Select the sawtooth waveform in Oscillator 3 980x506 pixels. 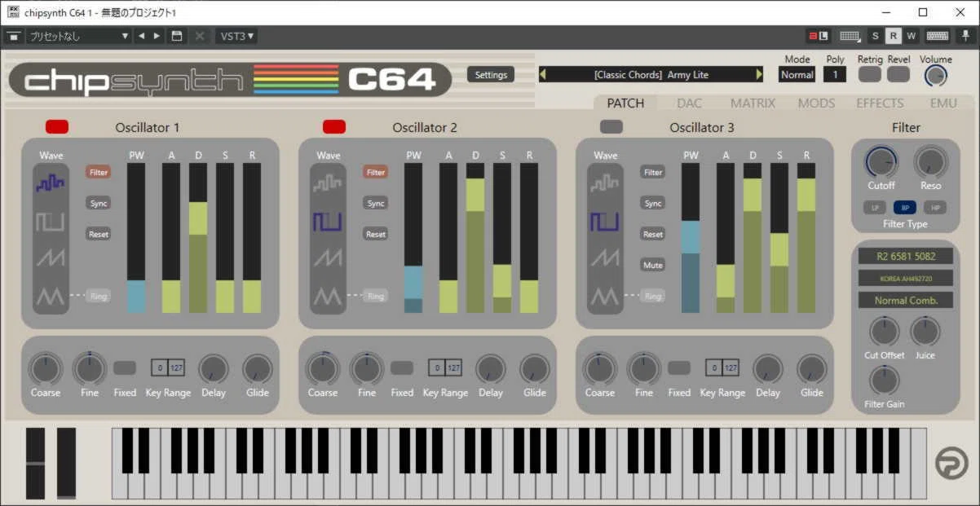tap(604, 258)
